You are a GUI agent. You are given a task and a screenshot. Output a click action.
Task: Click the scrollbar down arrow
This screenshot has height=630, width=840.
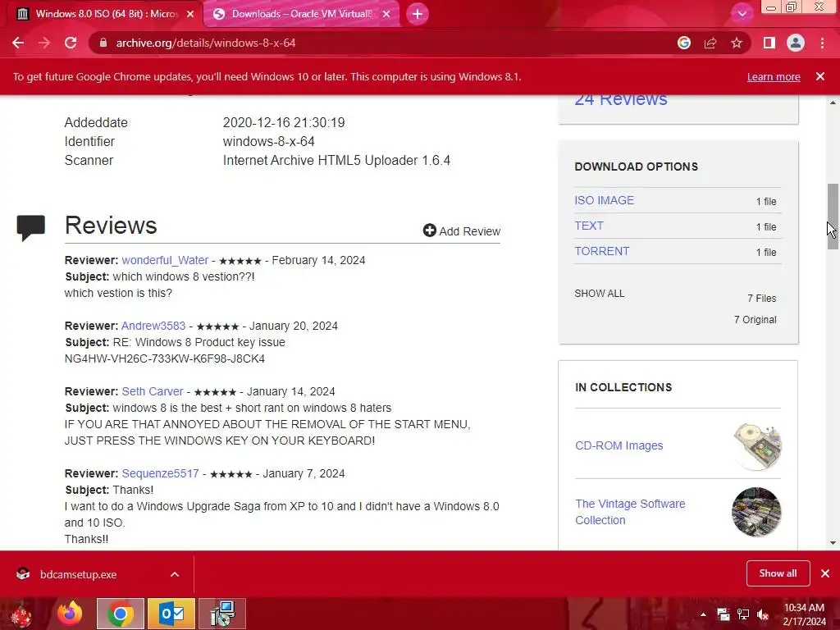(x=833, y=543)
